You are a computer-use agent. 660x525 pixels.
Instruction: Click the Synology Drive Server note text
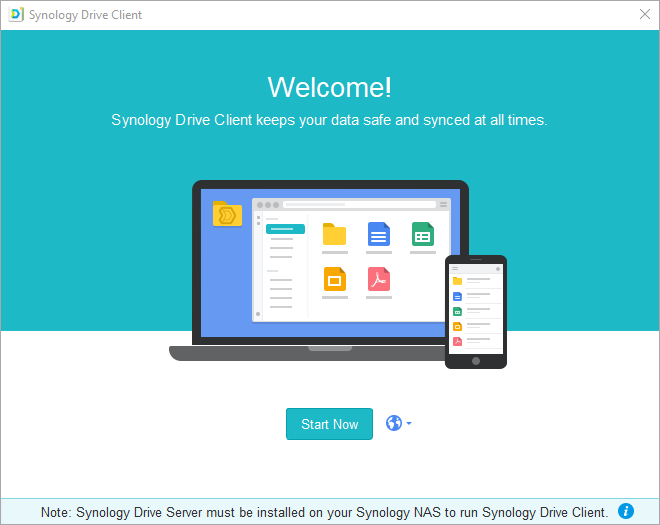324,511
